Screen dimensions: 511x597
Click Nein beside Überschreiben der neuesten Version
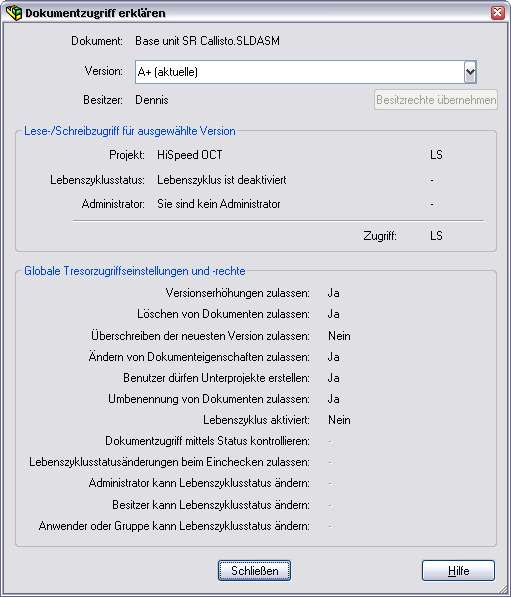tap(339, 336)
